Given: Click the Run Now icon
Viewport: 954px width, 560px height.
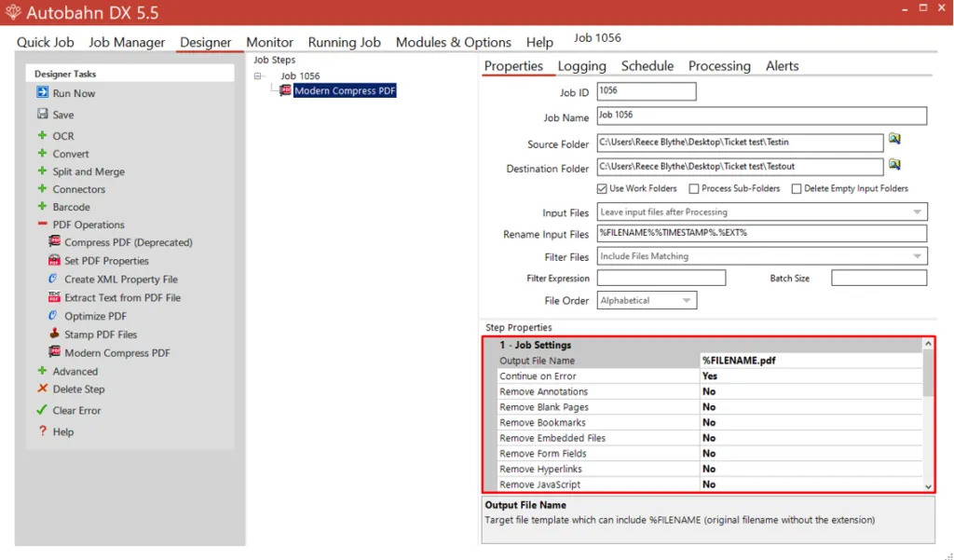Looking at the screenshot, I should (x=42, y=92).
